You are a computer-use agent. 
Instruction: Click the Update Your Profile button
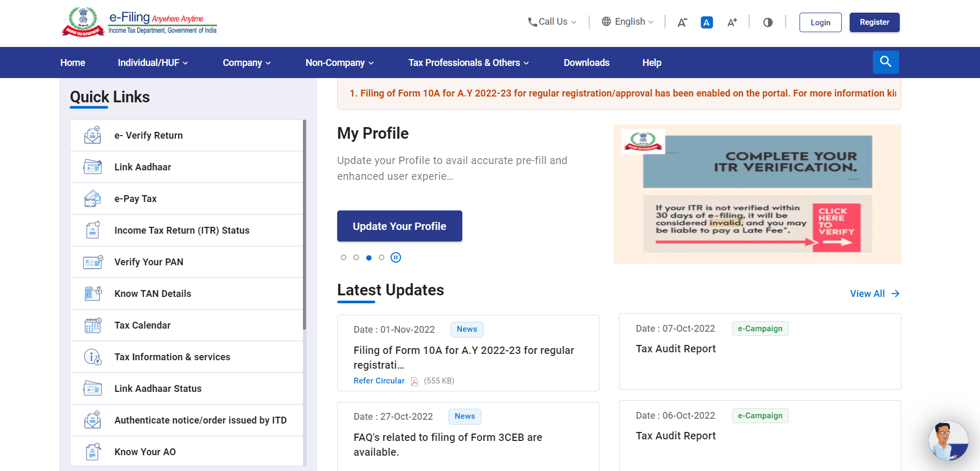[x=399, y=226]
